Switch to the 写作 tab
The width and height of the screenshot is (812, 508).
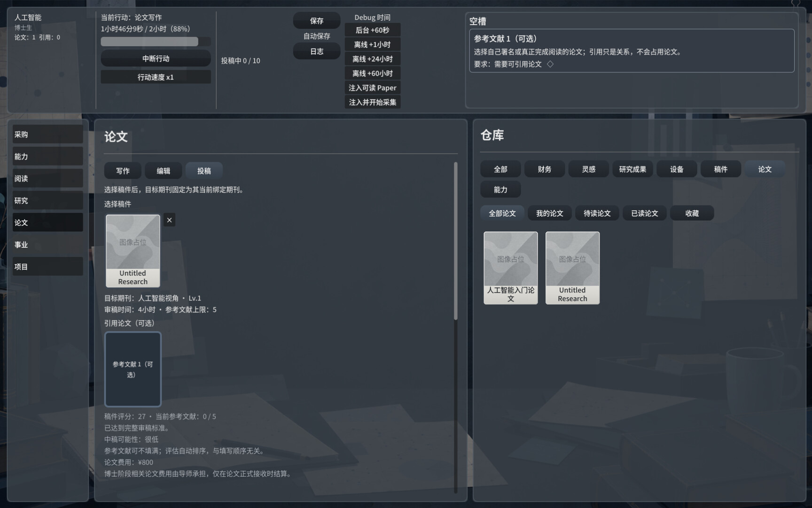tap(123, 171)
